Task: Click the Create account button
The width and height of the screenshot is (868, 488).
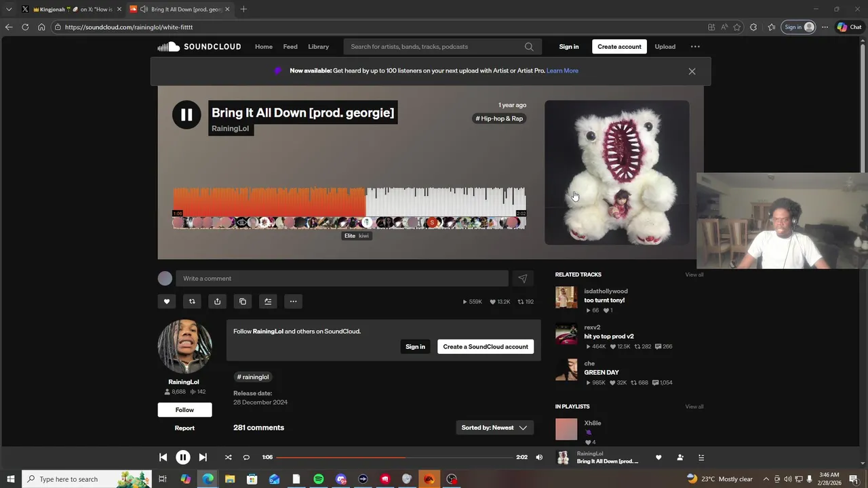Action: [619, 47]
